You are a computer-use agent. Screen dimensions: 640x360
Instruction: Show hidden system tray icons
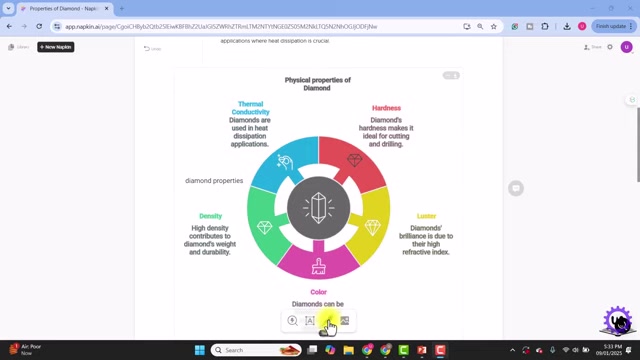point(513,350)
